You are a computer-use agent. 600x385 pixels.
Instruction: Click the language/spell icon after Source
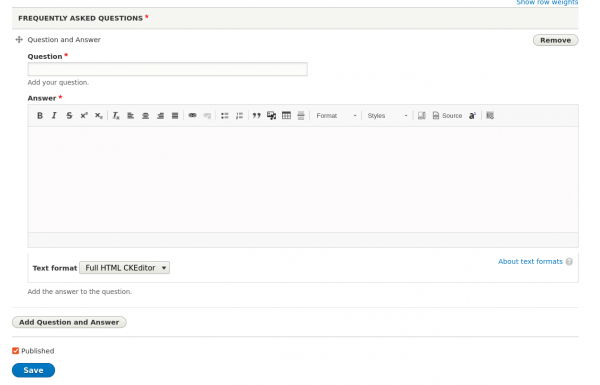[472, 116]
